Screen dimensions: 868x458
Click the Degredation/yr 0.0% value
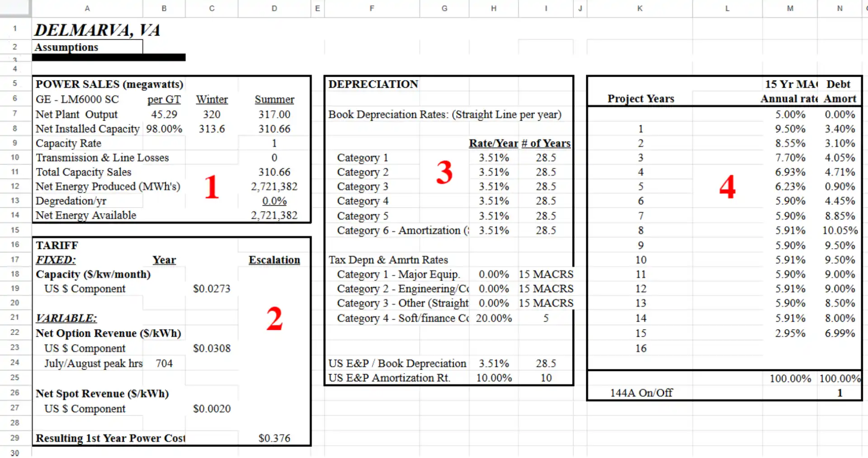(x=274, y=201)
